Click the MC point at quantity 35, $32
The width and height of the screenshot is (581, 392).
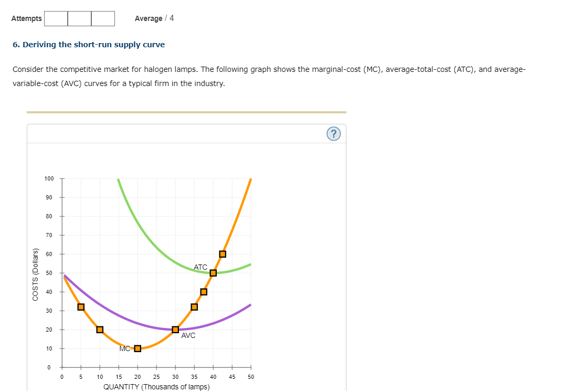pyautogui.click(x=194, y=306)
